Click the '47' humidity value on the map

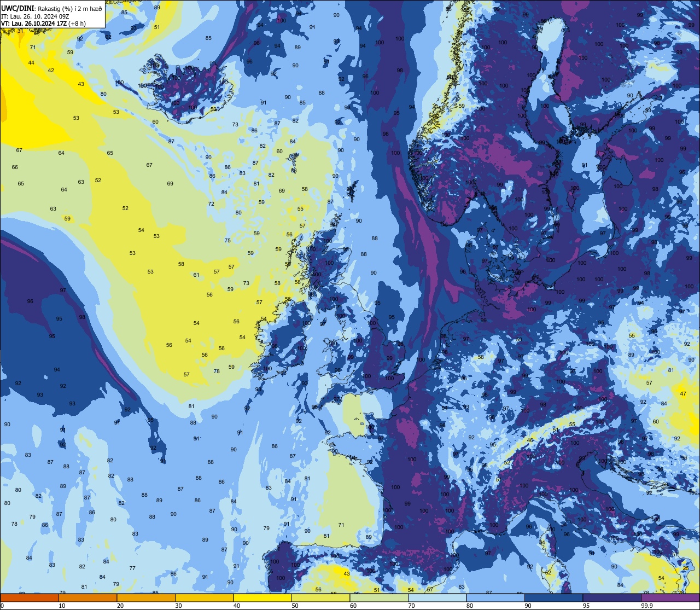[x=683, y=394]
